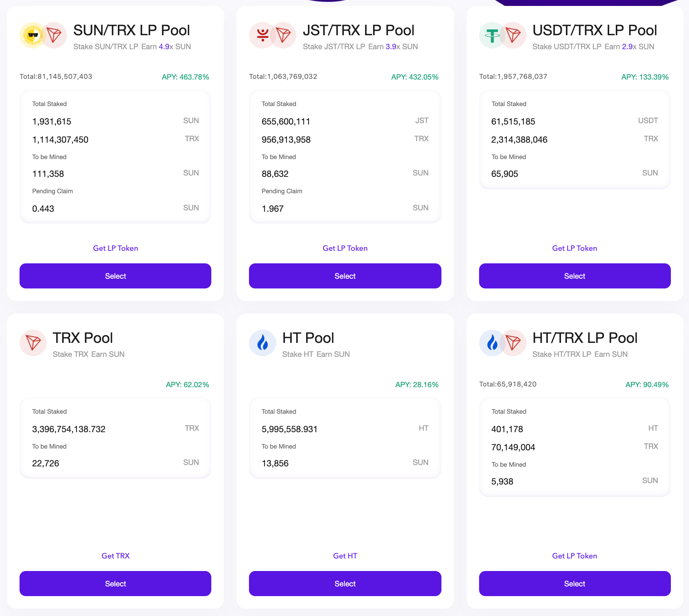Screen dimensions: 689x616
Task: Follow the Get HT link
Action: (345, 556)
